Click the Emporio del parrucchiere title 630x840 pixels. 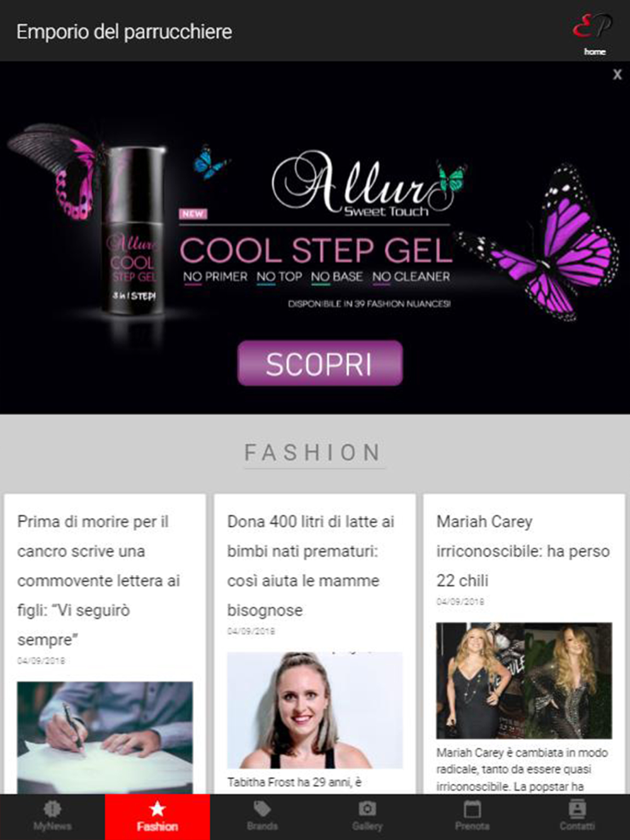[x=124, y=31]
